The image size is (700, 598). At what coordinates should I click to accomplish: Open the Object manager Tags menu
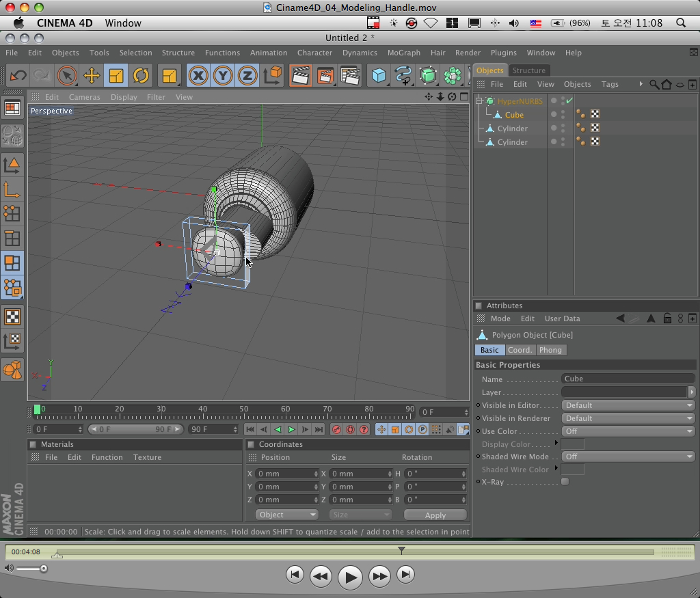click(610, 84)
